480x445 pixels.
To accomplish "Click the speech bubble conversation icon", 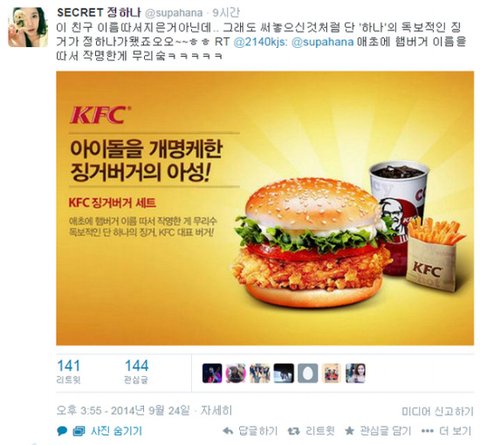I will (62, 431).
